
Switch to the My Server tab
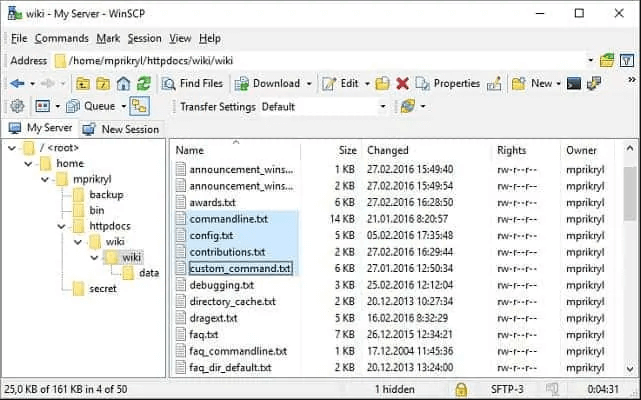coord(41,128)
